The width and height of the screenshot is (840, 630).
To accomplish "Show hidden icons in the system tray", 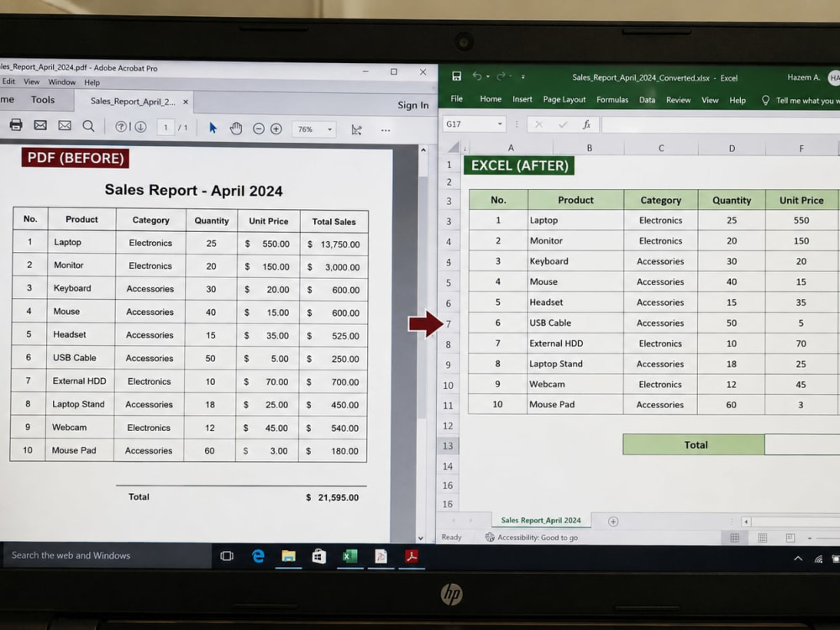I will [x=798, y=559].
